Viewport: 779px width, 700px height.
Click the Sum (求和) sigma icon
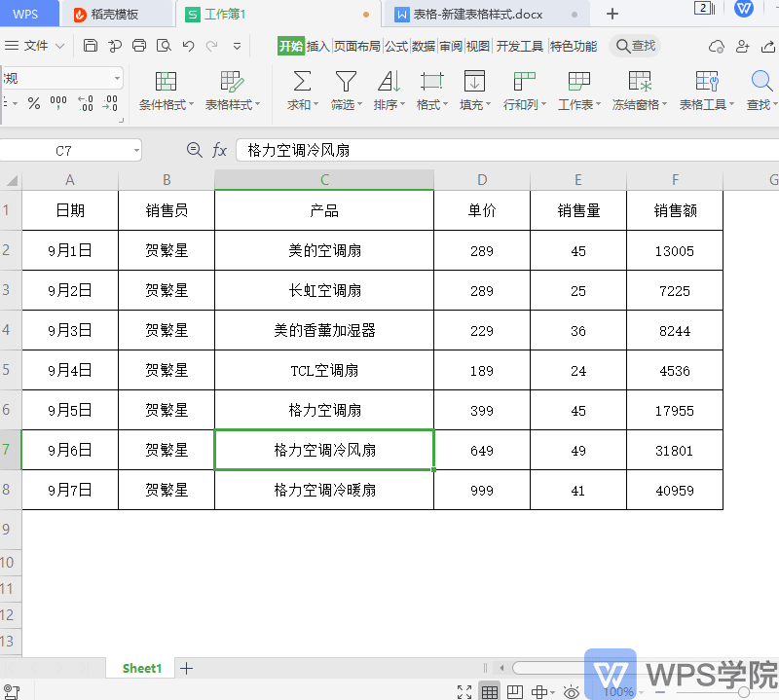(x=302, y=82)
